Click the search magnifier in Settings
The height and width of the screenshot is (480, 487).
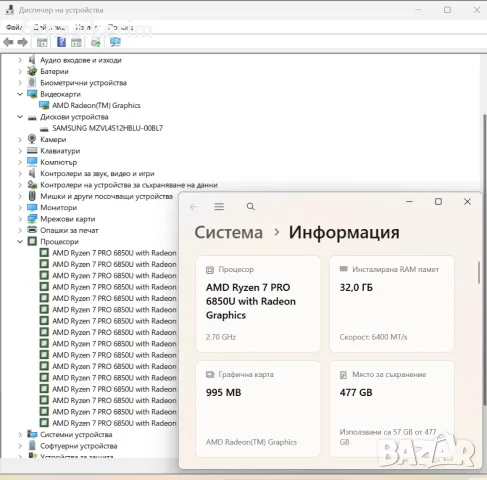tap(251, 207)
